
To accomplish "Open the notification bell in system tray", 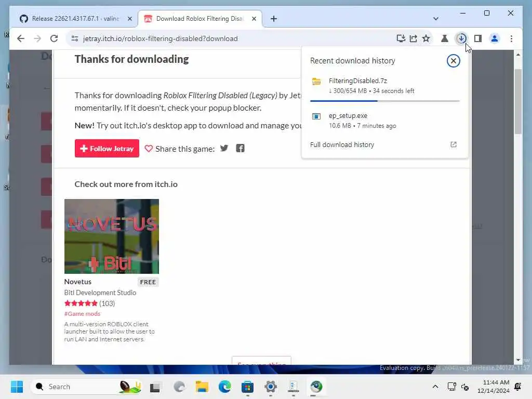I will coord(518,387).
